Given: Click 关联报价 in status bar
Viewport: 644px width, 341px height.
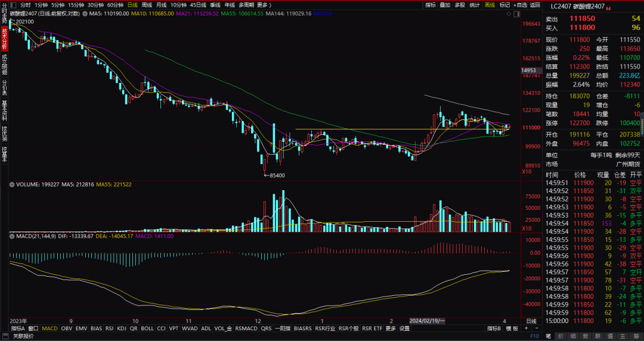Looking at the screenshot, I should click(x=23, y=336).
